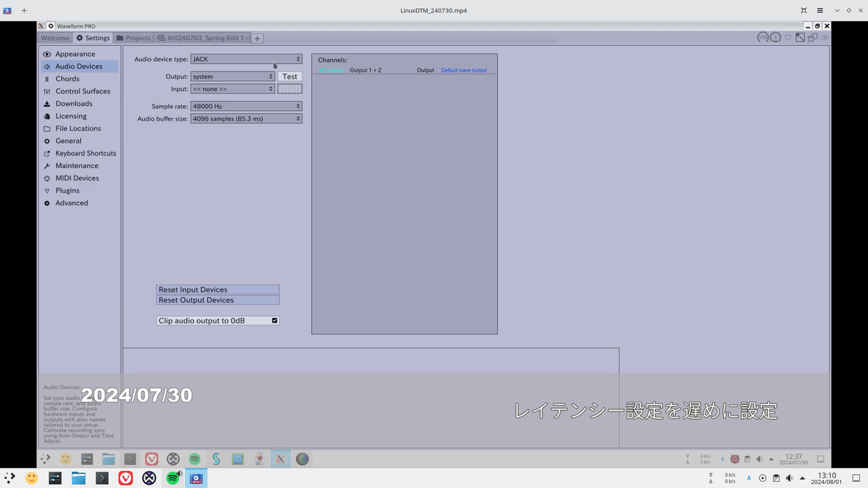Click the Default wave output link
The height and width of the screenshot is (488, 868).
[464, 70]
